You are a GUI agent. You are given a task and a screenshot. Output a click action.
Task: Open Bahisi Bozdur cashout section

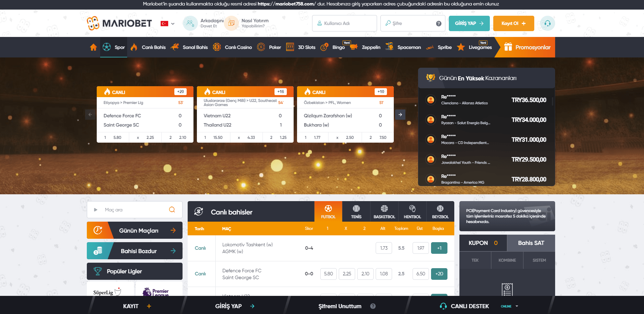tap(135, 251)
